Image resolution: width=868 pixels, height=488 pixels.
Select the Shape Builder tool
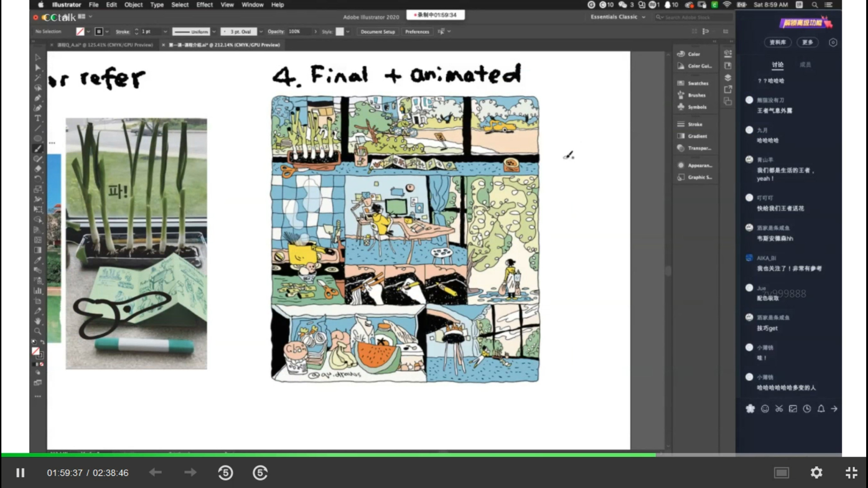coord(38,220)
